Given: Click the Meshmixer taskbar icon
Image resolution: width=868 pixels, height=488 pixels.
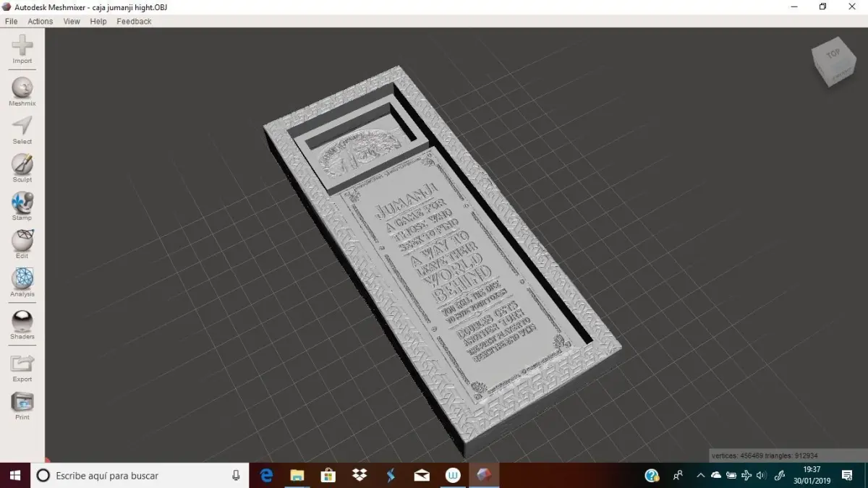Looking at the screenshot, I should pyautogui.click(x=483, y=475).
